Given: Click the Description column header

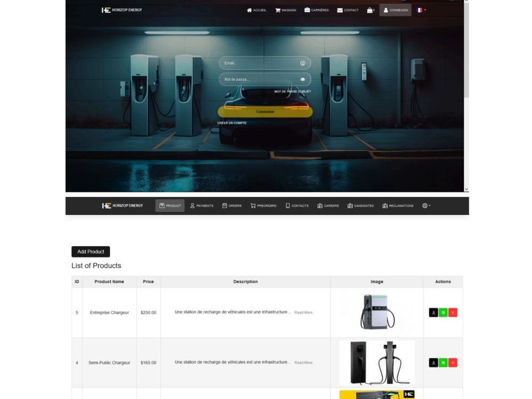Looking at the screenshot, I should (245, 281).
